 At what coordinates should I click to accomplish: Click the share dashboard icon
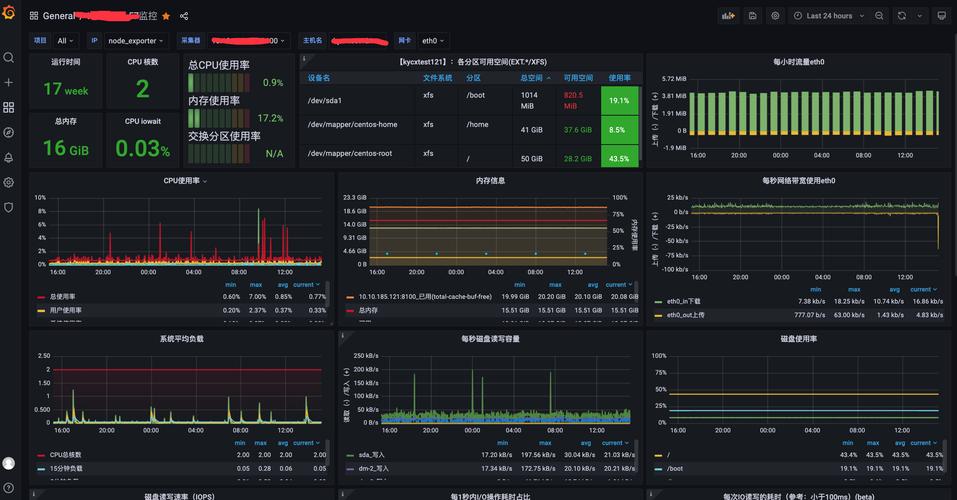click(x=184, y=16)
